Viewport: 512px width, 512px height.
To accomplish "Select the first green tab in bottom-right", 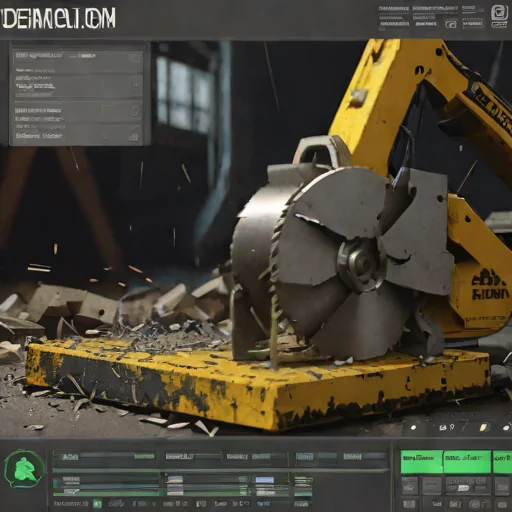I will [422, 461].
